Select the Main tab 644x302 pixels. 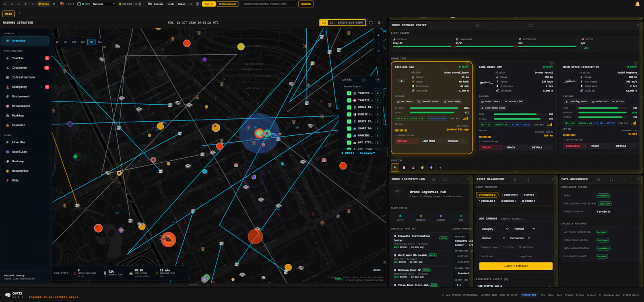8,14
